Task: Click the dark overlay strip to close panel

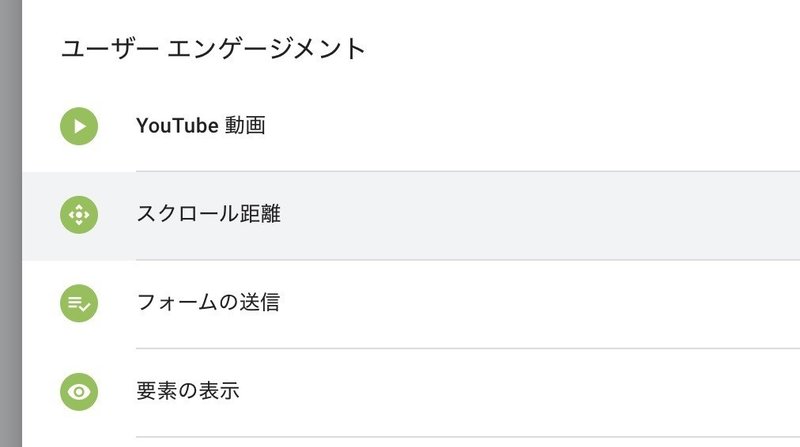Action: 10,223
